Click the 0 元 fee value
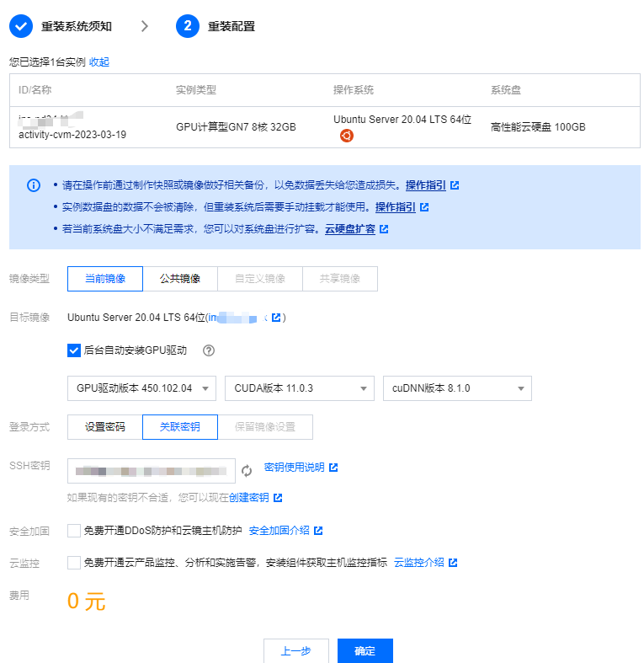 (x=86, y=602)
